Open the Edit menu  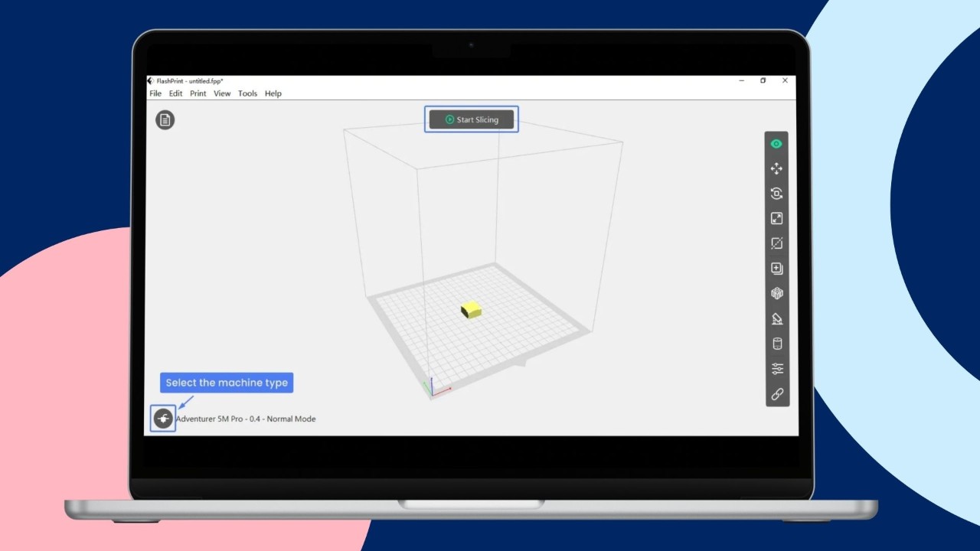[176, 93]
